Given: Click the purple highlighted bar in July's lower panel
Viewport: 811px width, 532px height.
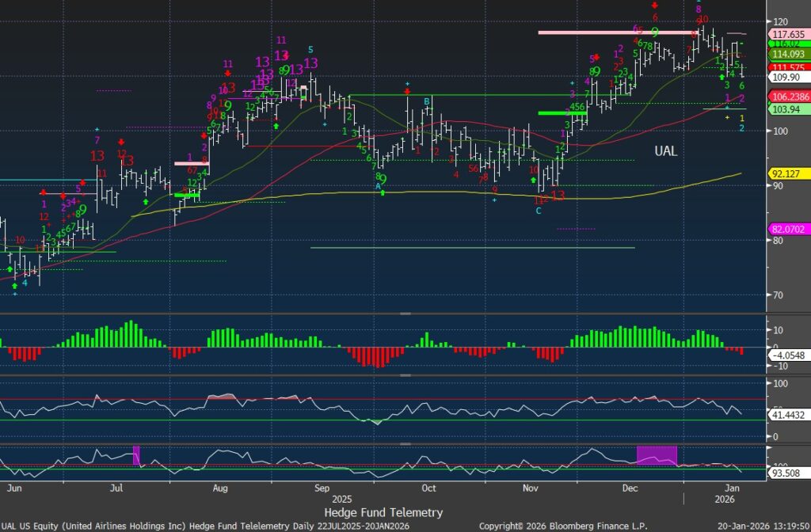Looking at the screenshot, I should [x=136, y=454].
